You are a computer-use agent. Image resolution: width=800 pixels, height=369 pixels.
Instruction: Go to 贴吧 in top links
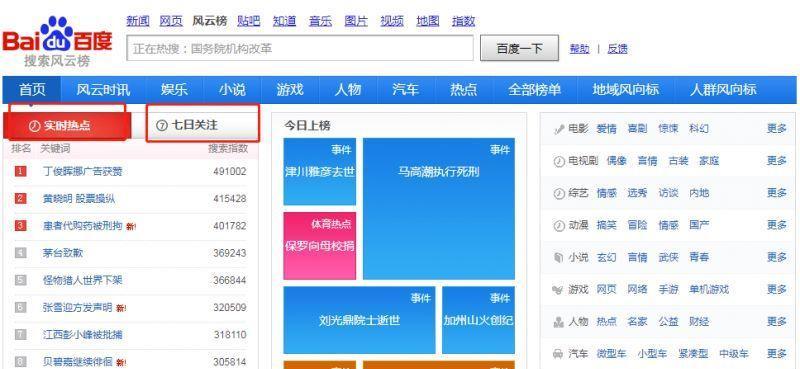click(248, 21)
